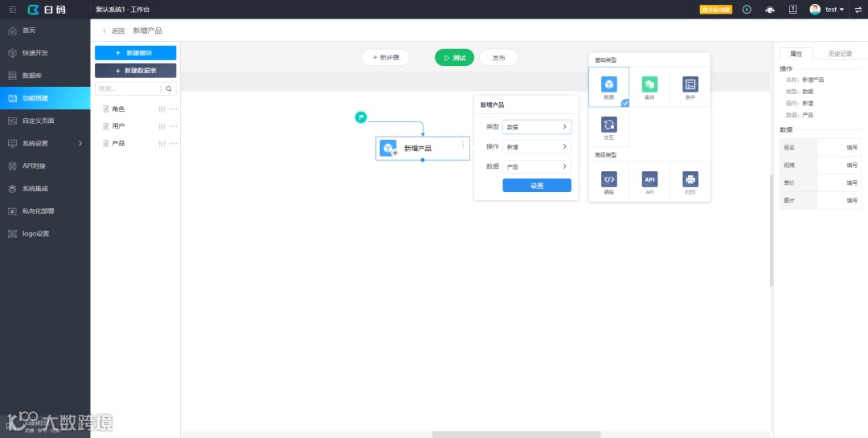
Task: Click the green start flag node
Action: (x=361, y=117)
